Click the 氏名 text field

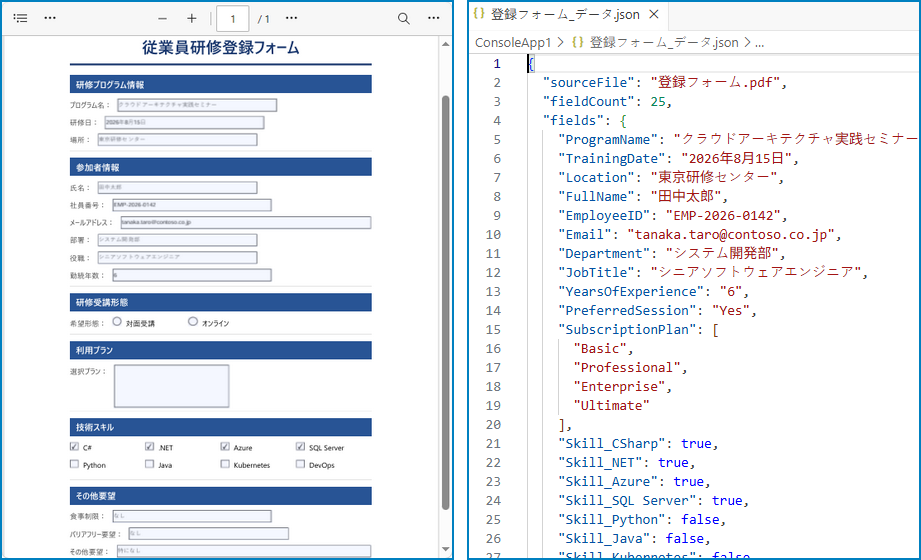coord(177,187)
